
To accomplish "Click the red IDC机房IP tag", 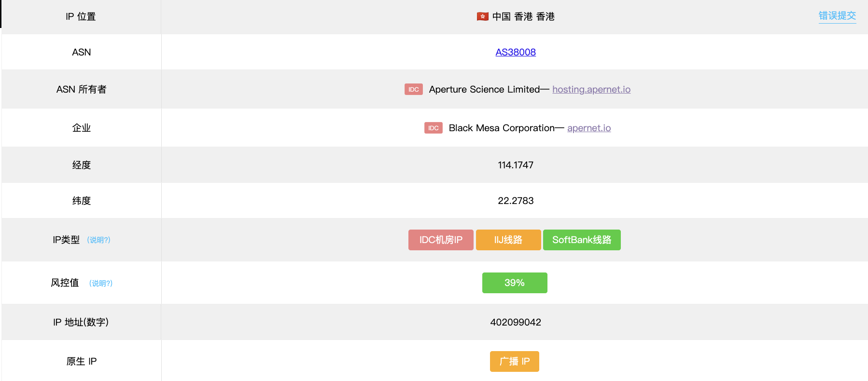I will click(440, 240).
